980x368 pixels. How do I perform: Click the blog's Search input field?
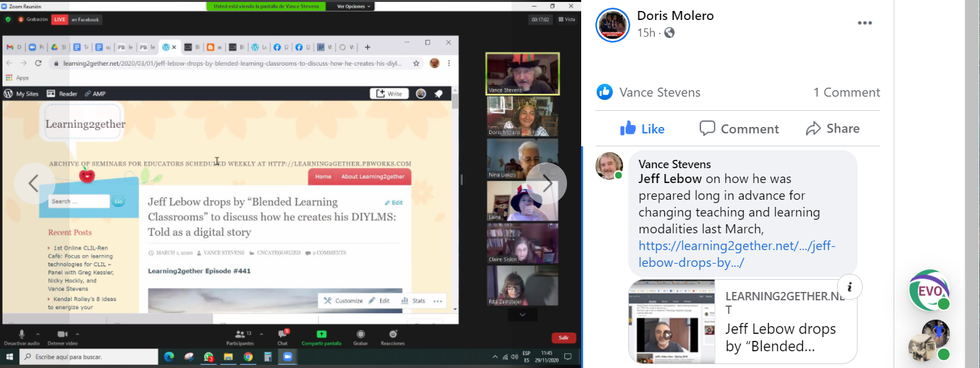pos(79,201)
